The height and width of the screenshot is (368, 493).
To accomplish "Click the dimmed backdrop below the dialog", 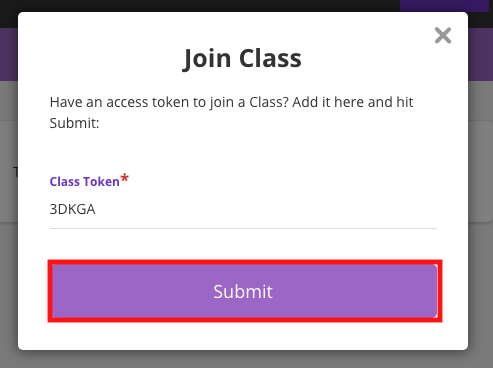I will tap(246, 359).
